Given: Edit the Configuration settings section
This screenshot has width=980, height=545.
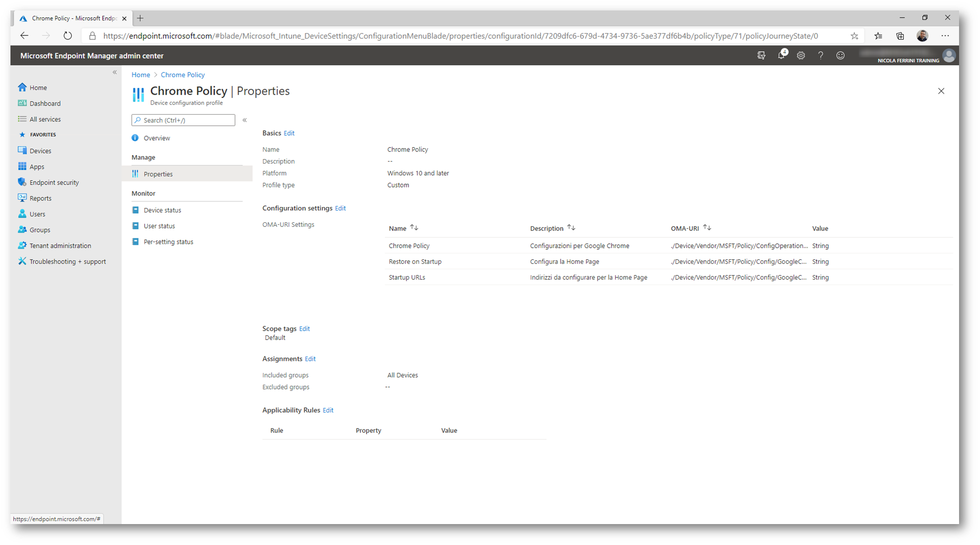Looking at the screenshot, I should 340,208.
